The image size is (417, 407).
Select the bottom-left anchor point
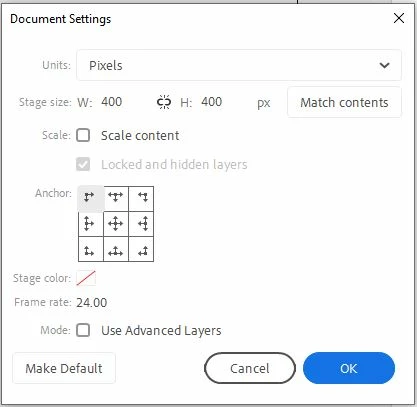tap(91, 249)
